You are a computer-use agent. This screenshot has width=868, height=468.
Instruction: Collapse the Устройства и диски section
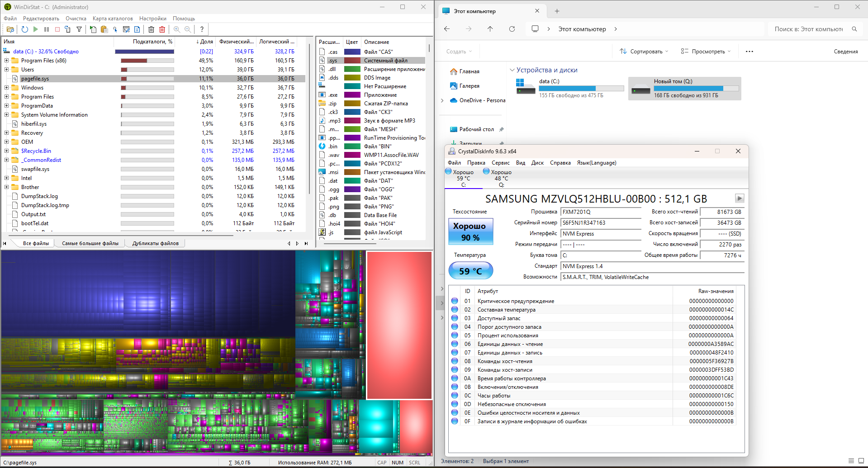[x=512, y=70]
